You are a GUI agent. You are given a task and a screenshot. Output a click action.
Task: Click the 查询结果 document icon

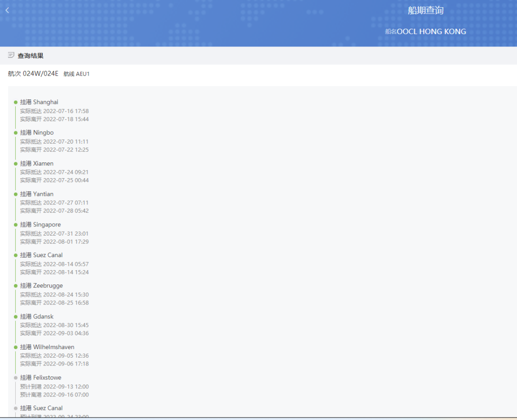click(x=11, y=55)
